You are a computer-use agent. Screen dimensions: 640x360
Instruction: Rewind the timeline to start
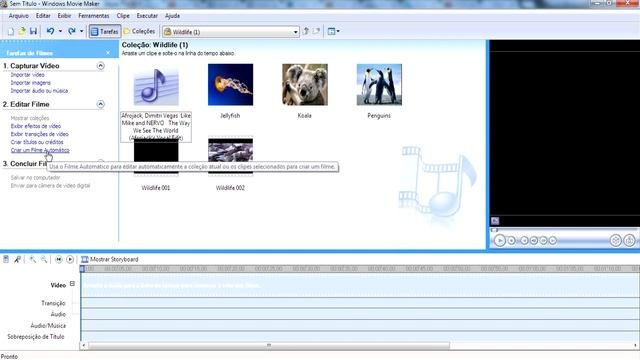[58, 259]
